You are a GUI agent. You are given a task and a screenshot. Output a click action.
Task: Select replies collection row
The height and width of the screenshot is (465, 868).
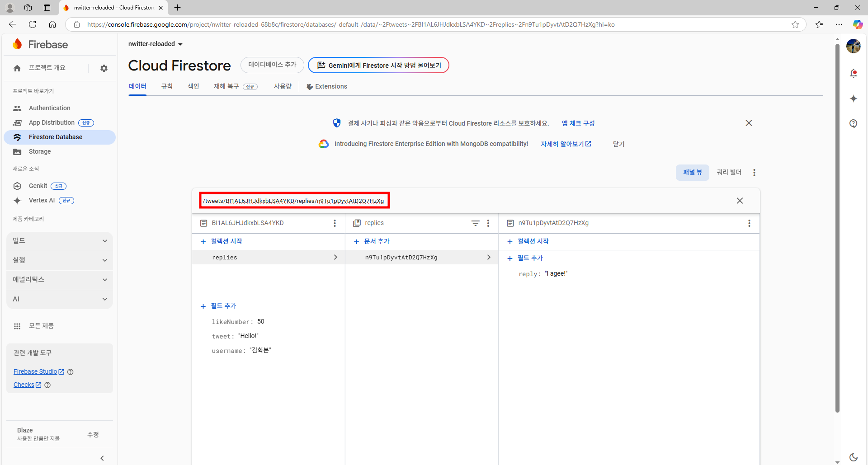coord(269,257)
